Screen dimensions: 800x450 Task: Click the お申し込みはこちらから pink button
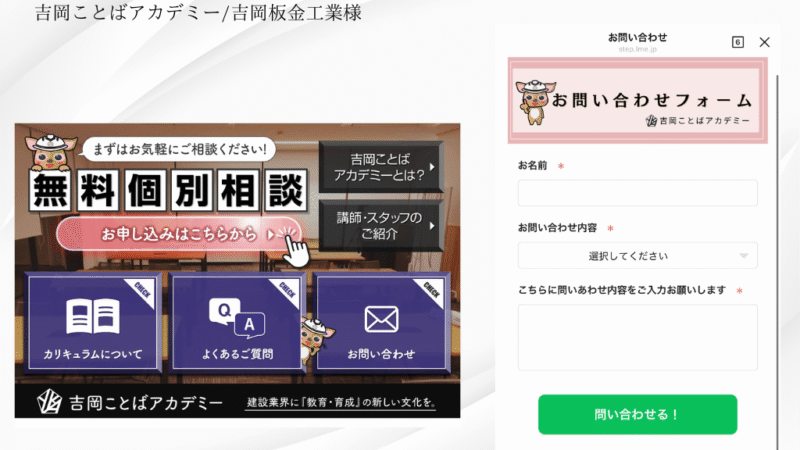click(x=179, y=234)
